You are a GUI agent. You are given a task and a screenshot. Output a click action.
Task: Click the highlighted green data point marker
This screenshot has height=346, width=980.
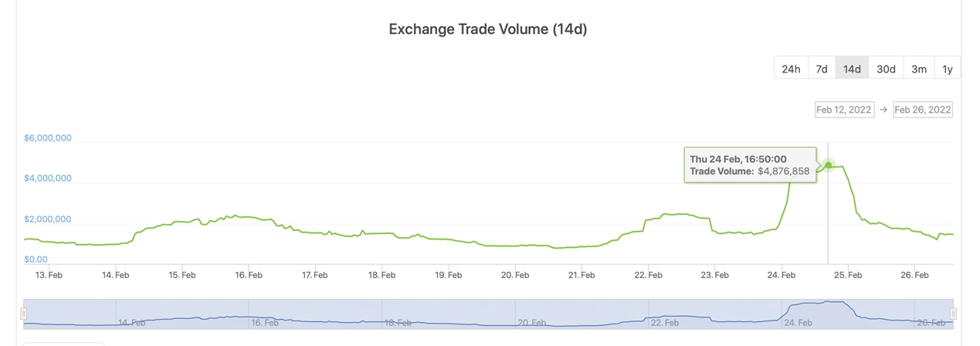[828, 165]
